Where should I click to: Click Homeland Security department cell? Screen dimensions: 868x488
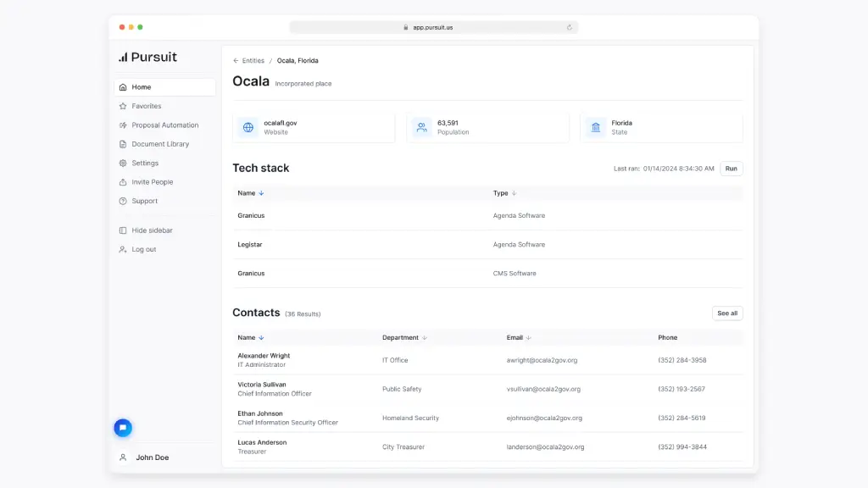pos(410,419)
